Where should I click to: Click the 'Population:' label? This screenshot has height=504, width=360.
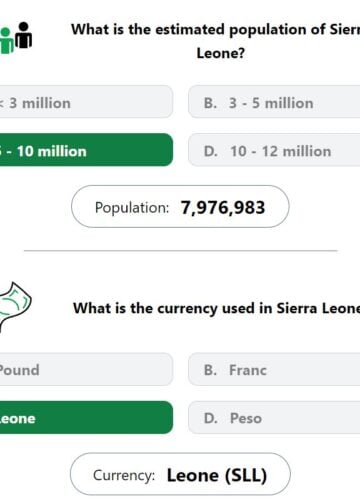pyautogui.click(x=132, y=208)
